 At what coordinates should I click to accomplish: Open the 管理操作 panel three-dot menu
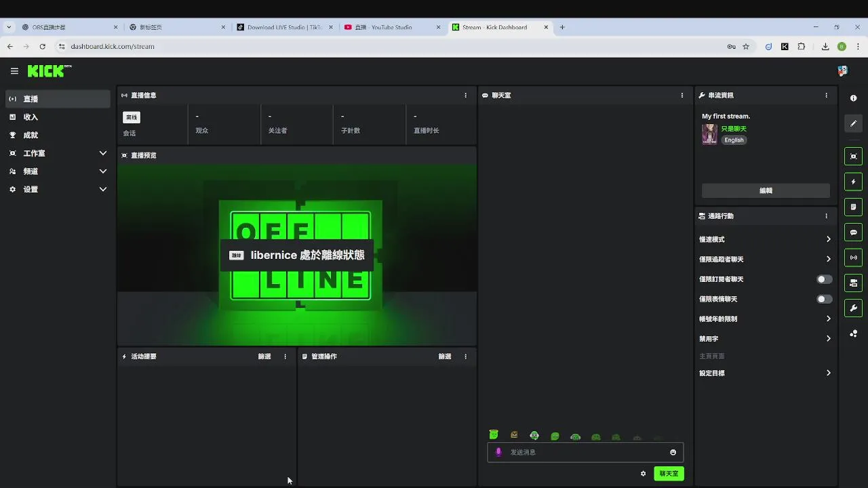[x=465, y=357]
